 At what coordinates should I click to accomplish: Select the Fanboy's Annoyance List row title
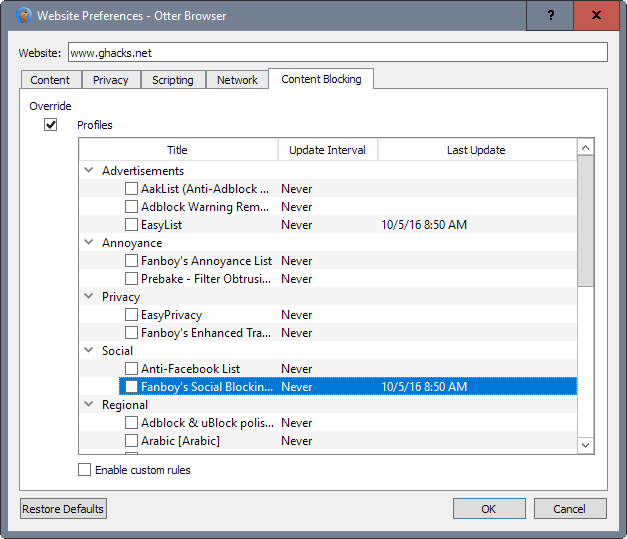click(x=206, y=261)
